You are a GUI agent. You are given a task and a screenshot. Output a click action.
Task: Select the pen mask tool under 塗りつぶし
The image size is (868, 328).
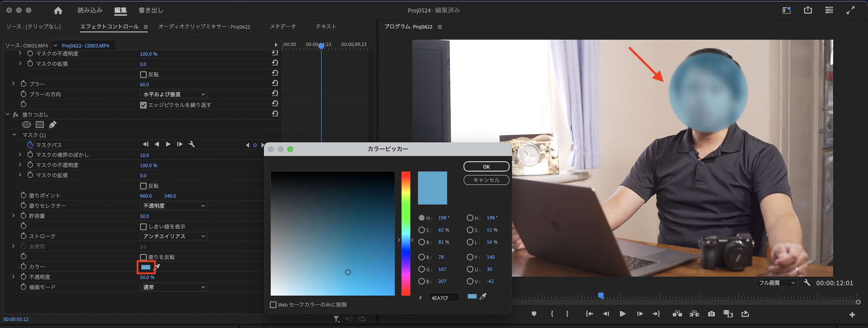(53, 125)
